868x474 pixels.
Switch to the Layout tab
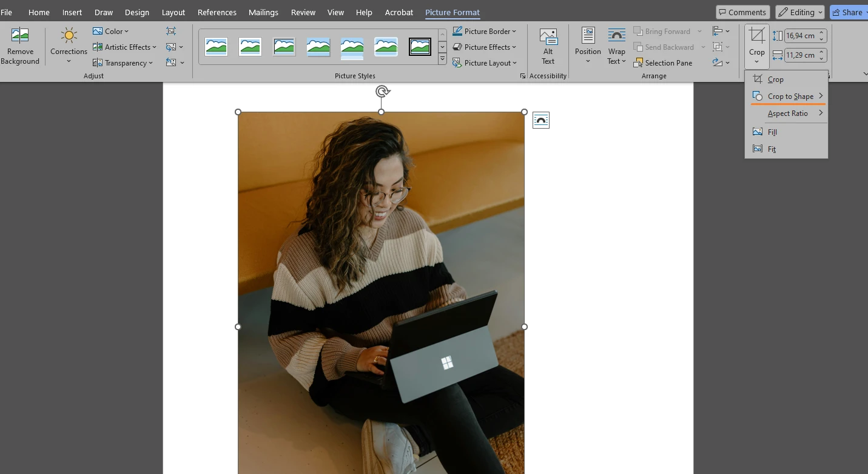173,12
